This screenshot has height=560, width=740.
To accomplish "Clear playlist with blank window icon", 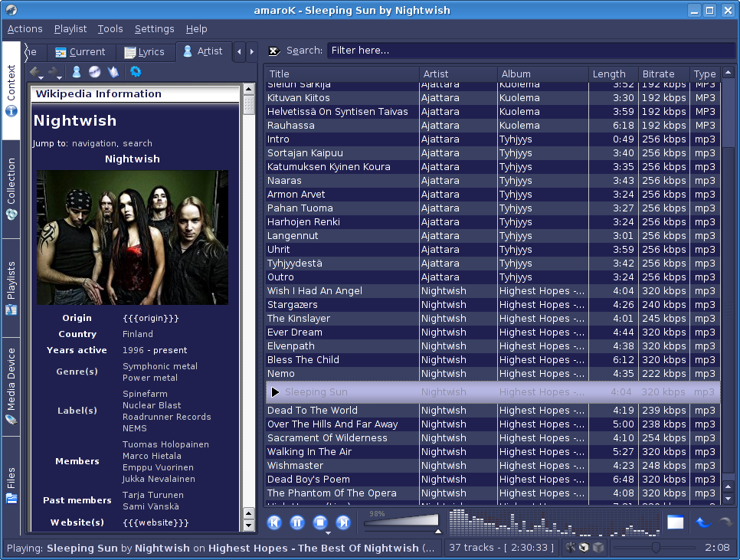I will click(676, 522).
